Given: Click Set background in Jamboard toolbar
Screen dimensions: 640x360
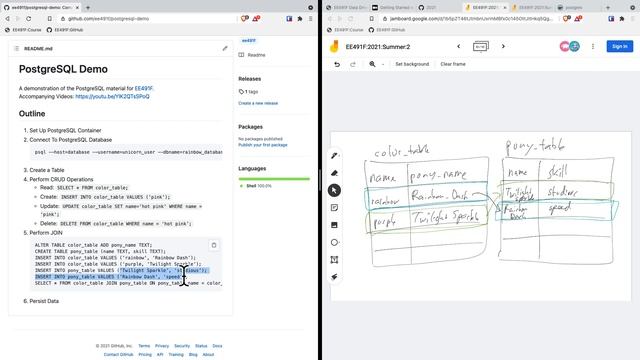Looking at the screenshot, I should [412, 64].
